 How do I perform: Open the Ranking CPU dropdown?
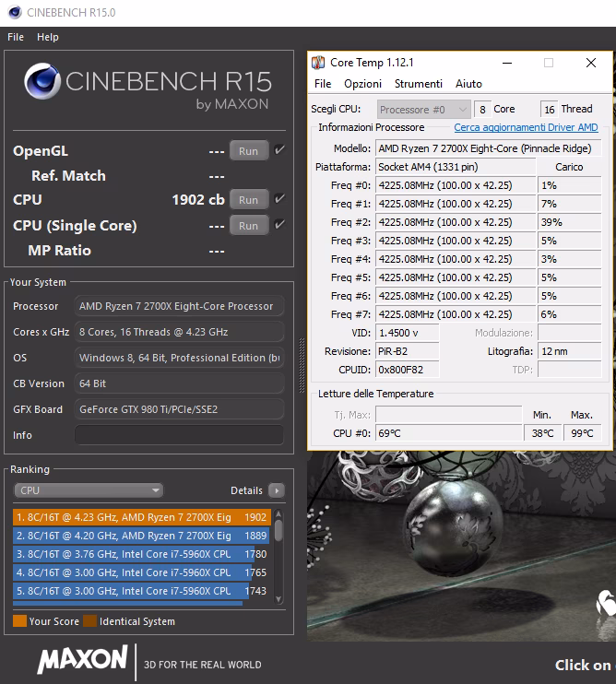(89, 490)
